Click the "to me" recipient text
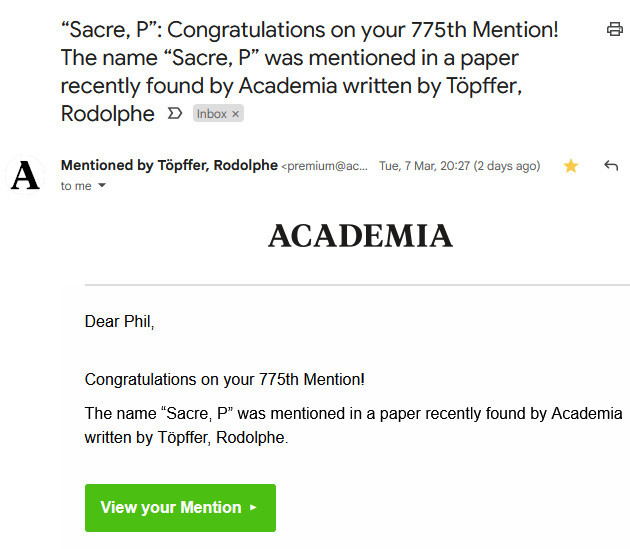Screen dimensions: 630x549 76,186
